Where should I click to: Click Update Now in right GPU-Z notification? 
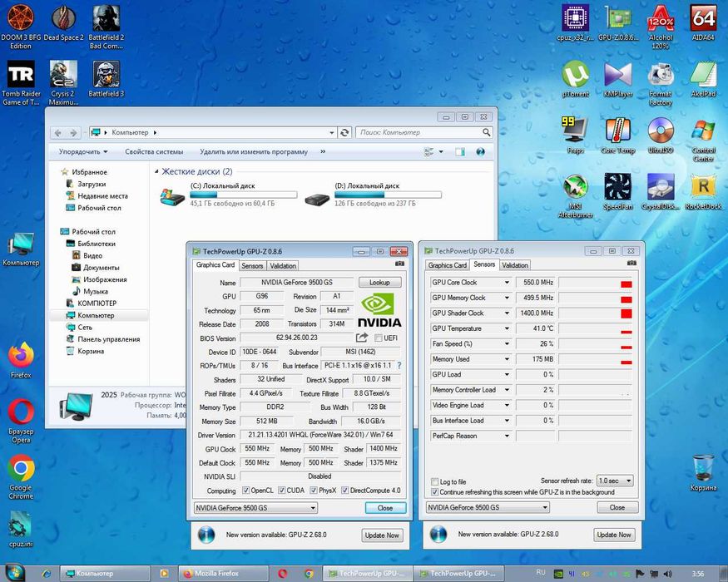pyautogui.click(x=614, y=535)
